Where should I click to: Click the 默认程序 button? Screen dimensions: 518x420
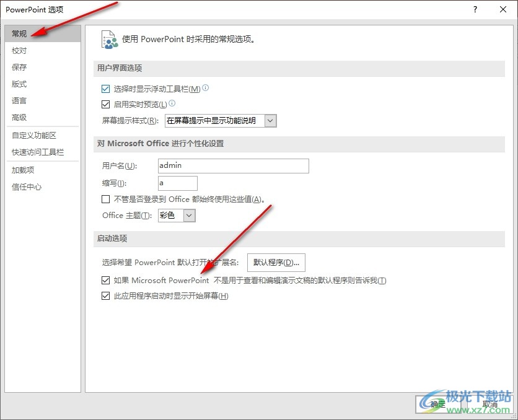pyautogui.click(x=276, y=263)
